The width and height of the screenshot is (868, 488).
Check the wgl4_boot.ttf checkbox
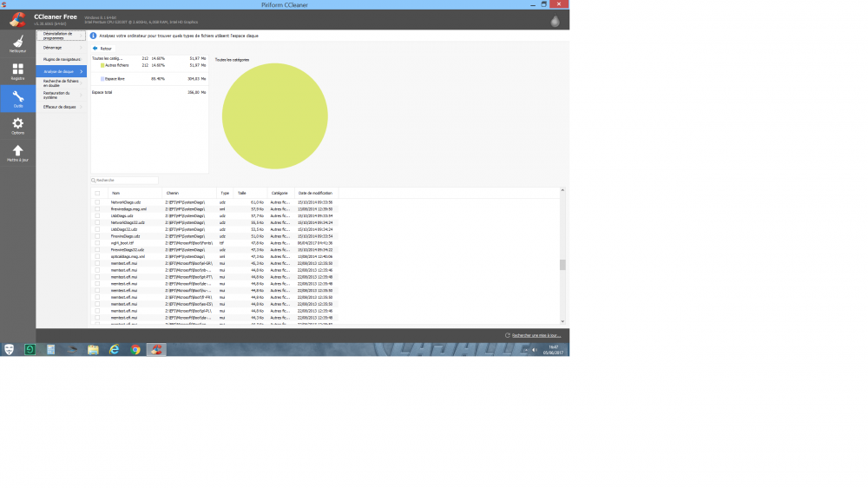97,242
